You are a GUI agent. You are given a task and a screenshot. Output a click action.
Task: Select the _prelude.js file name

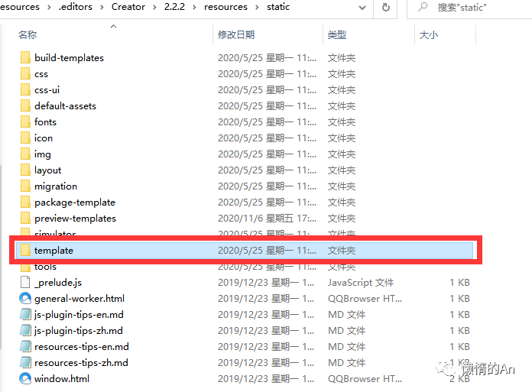(x=58, y=283)
